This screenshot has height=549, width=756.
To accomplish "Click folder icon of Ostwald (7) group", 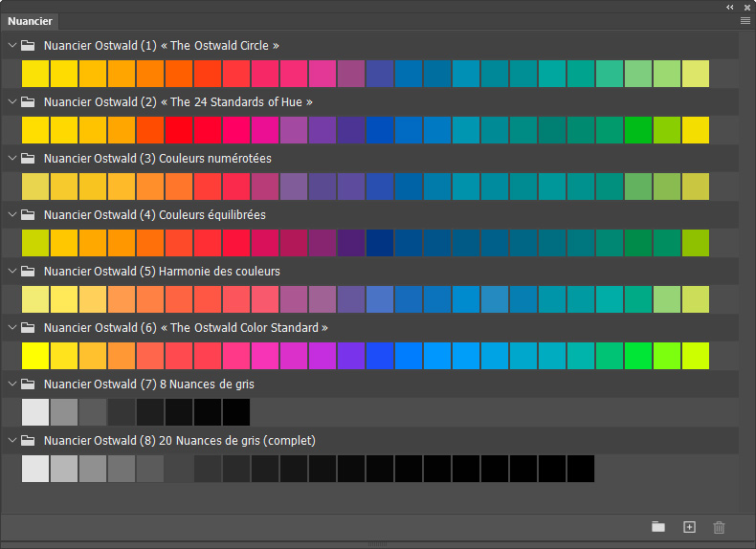I will tap(28, 384).
